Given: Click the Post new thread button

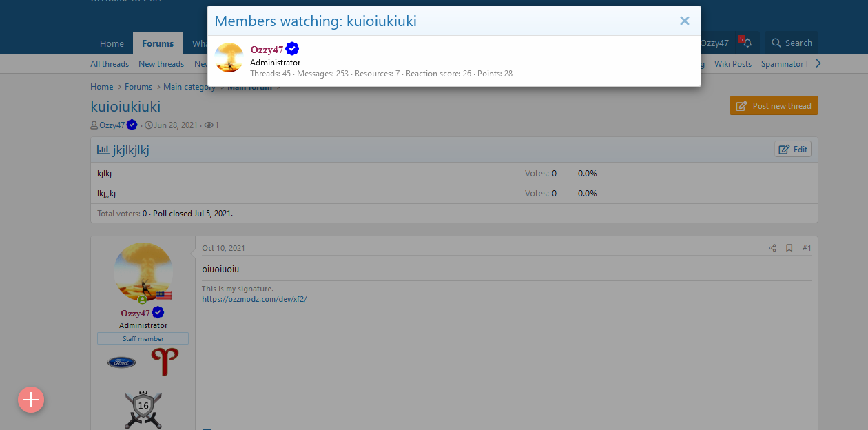Looking at the screenshot, I should click(x=774, y=106).
